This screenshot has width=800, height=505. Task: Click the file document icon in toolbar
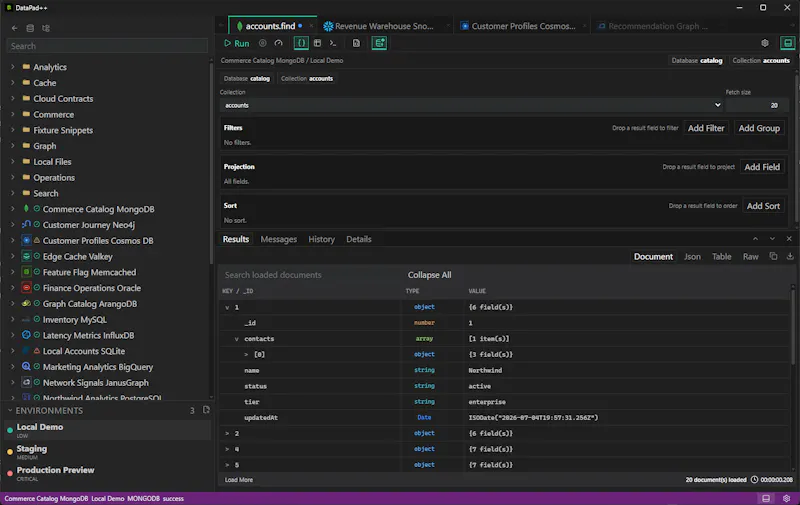(x=356, y=43)
